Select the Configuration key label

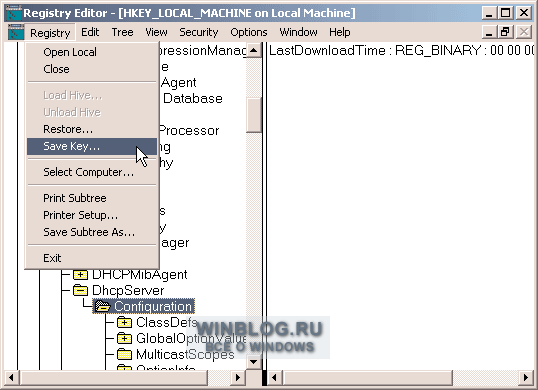point(153,306)
